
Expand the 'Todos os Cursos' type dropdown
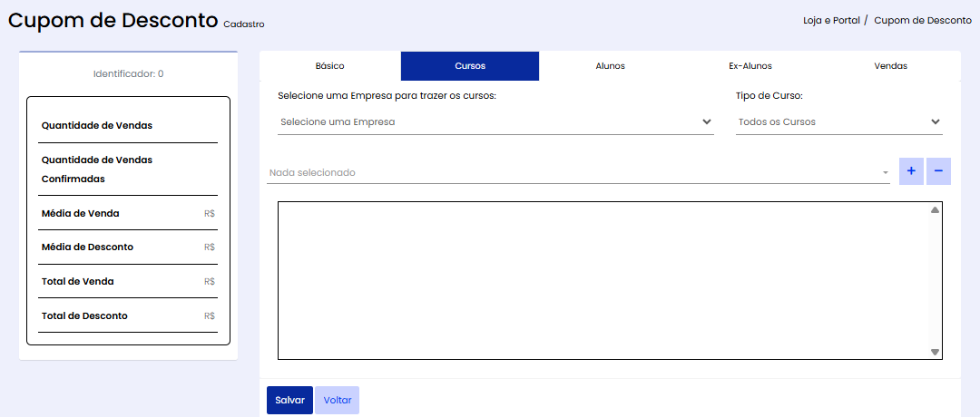(x=838, y=121)
